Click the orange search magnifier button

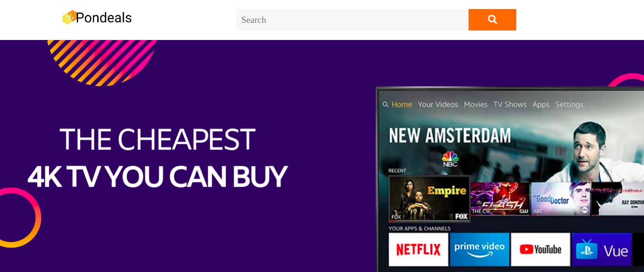tap(492, 20)
